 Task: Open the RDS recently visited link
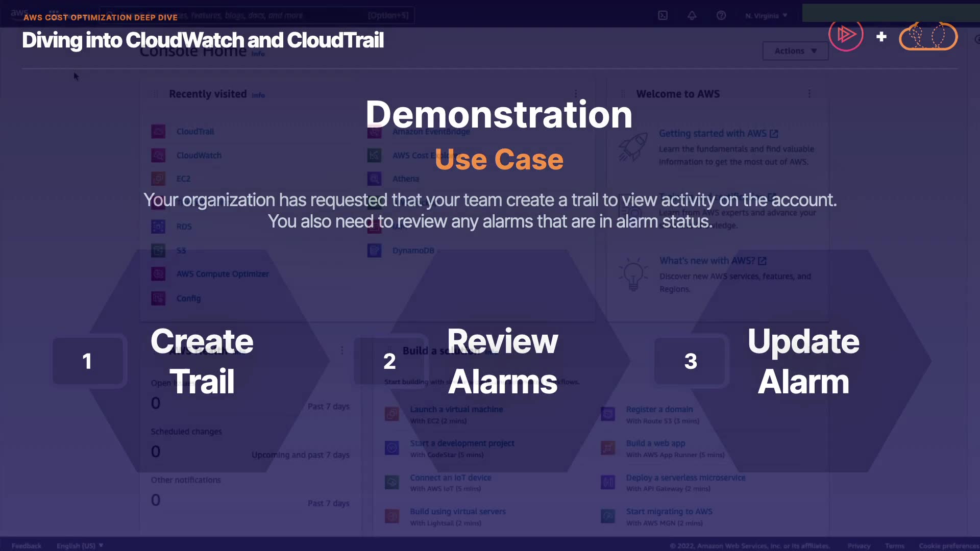184,227
